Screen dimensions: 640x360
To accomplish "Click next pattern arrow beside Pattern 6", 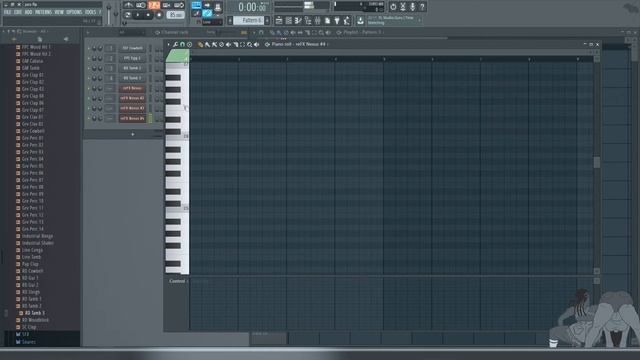I will (x=267, y=20).
